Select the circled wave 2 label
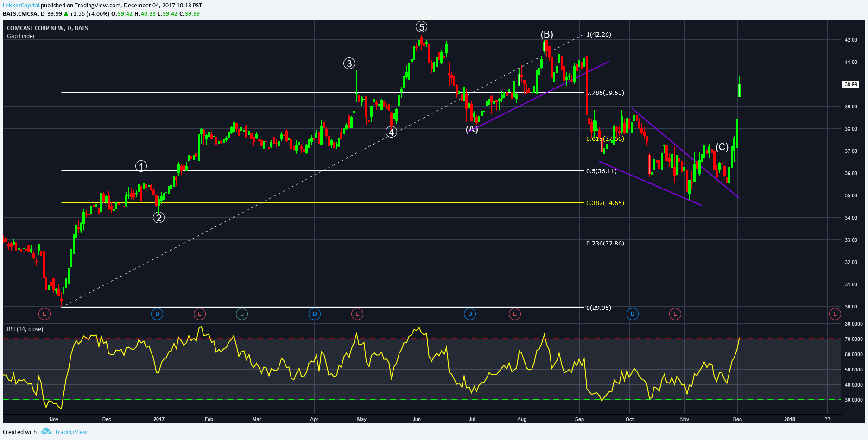The image size is (868, 440). pyautogui.click(x=159, y=218)
